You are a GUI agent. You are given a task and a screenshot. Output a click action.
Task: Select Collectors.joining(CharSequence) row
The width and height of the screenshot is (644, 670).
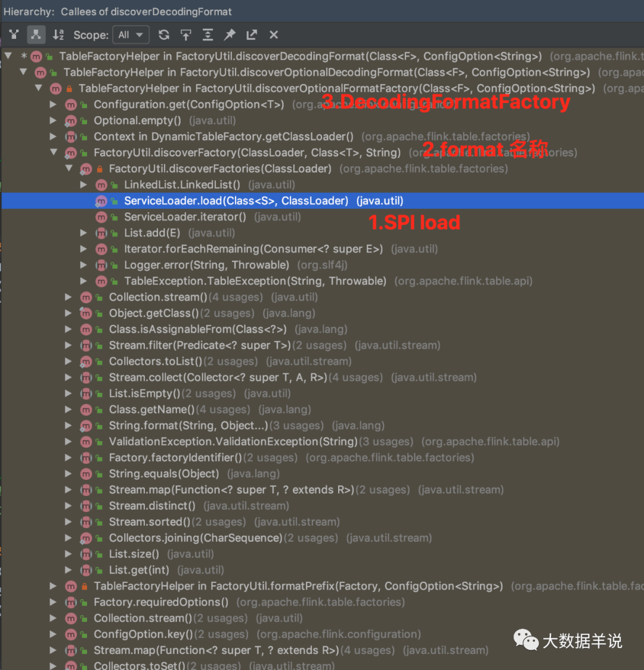coord(323,538)
